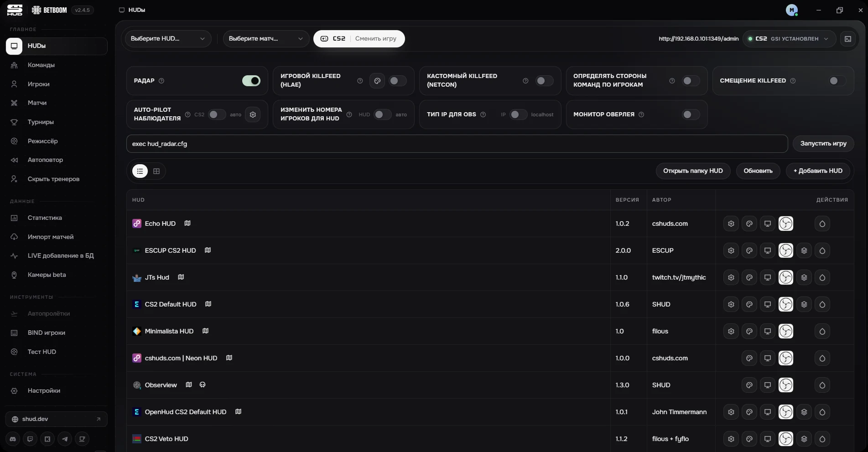Click Открыть папку HUD button

coord(693,171)
